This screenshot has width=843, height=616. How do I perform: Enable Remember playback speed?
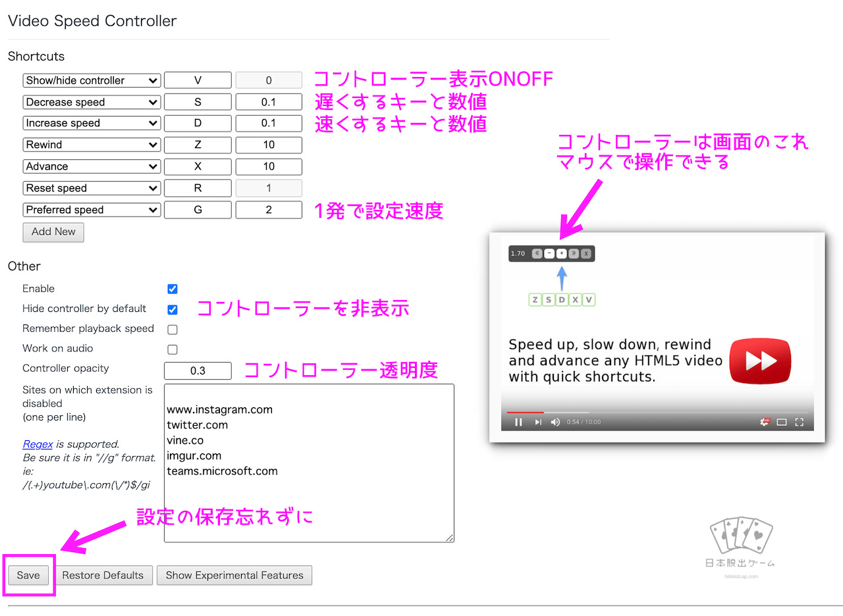173,329
